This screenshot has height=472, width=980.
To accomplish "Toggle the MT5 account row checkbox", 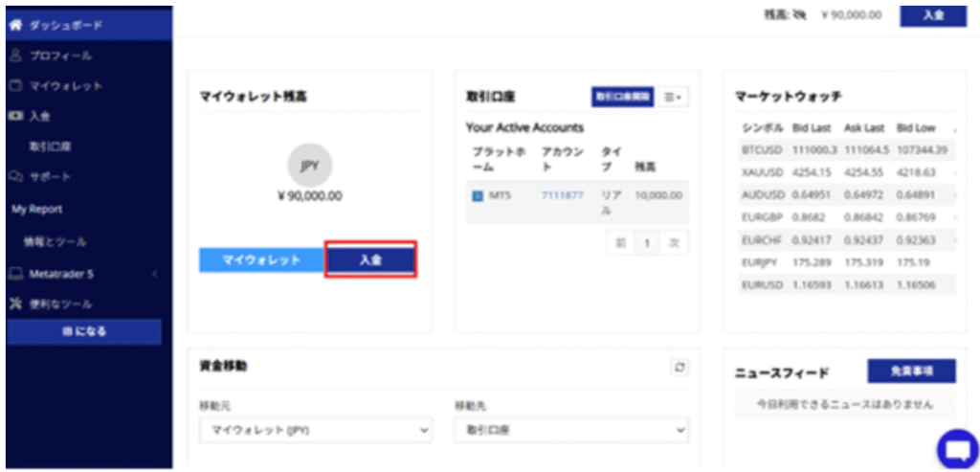I will pyautogui.click(x=478, y=196).
